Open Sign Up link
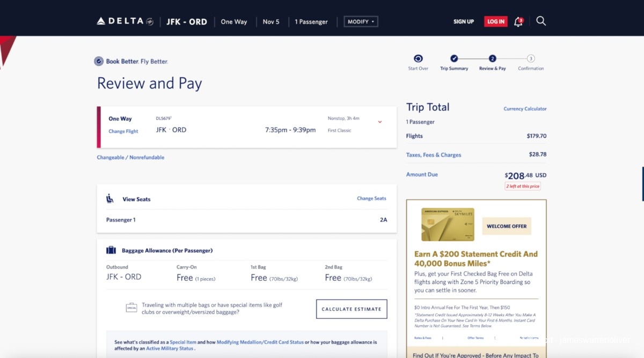Viewport: 644px width, 358px height. pyautogui.click(x=464, y=21)
